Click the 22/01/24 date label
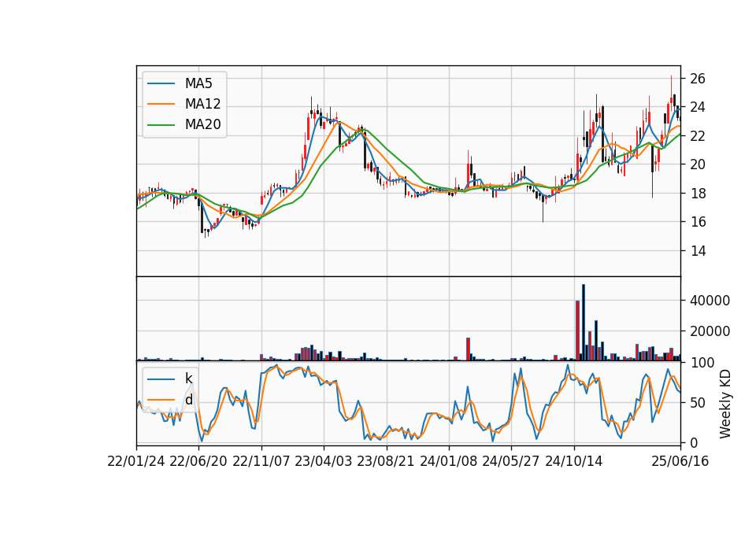Viewport: 756px width, 543px height. click(x=136, y=461)
